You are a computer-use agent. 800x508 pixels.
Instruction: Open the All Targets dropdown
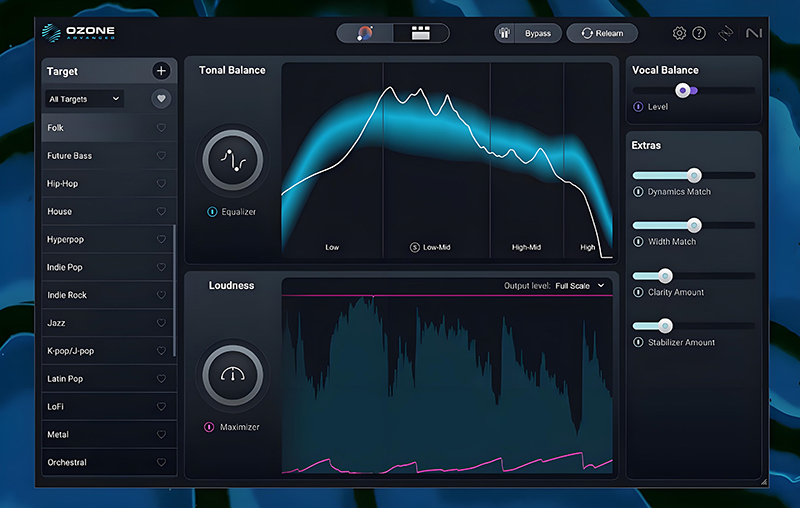(84, 99)
